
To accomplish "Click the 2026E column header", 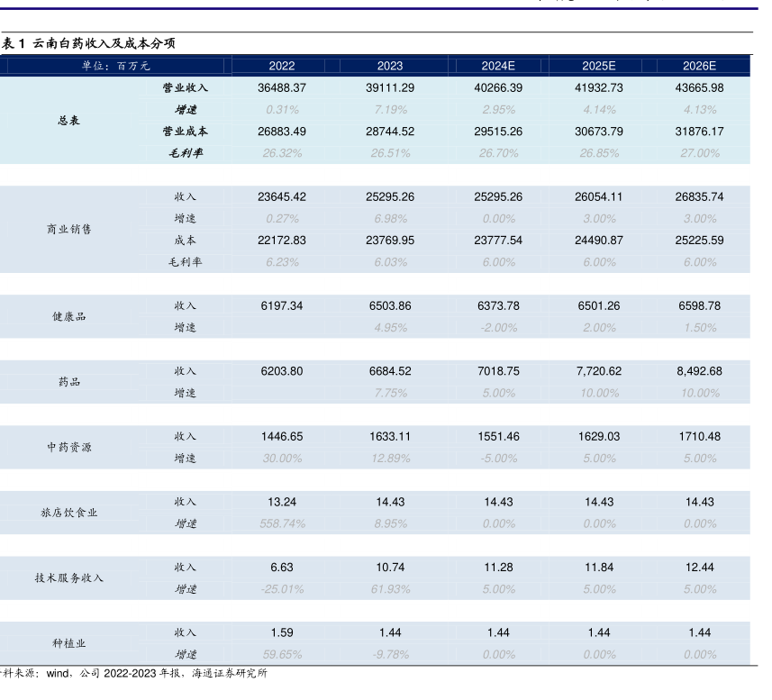I will pyautogui.click(x=699, y=66).
